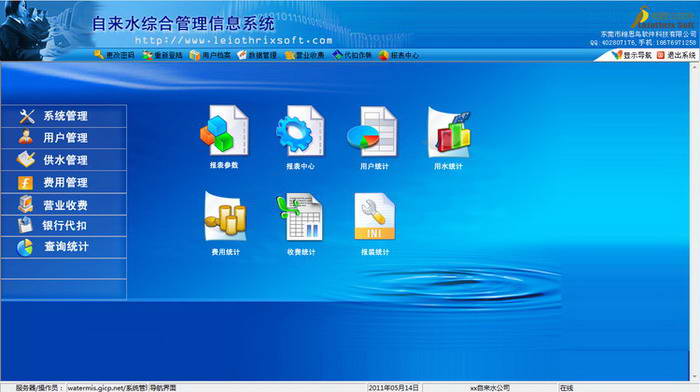Open 用户档案 from the top toolbar

coord(210,55)
